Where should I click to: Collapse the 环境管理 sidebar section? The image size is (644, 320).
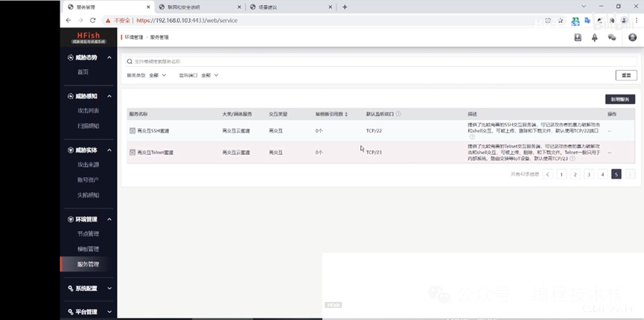point(109,220)
